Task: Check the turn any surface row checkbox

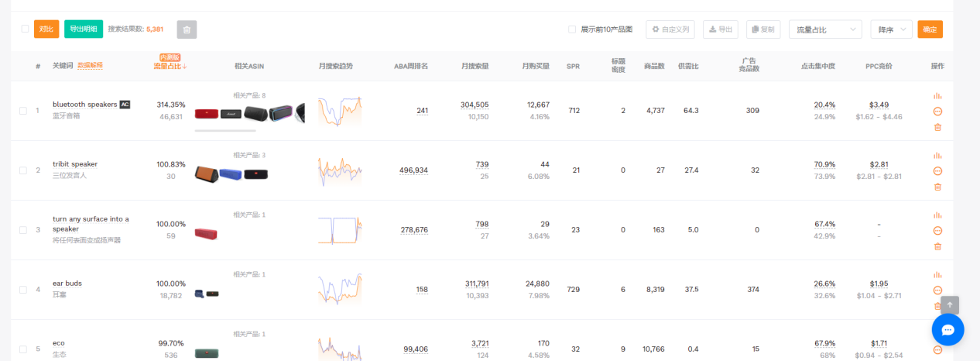Action: pos(23,230)
